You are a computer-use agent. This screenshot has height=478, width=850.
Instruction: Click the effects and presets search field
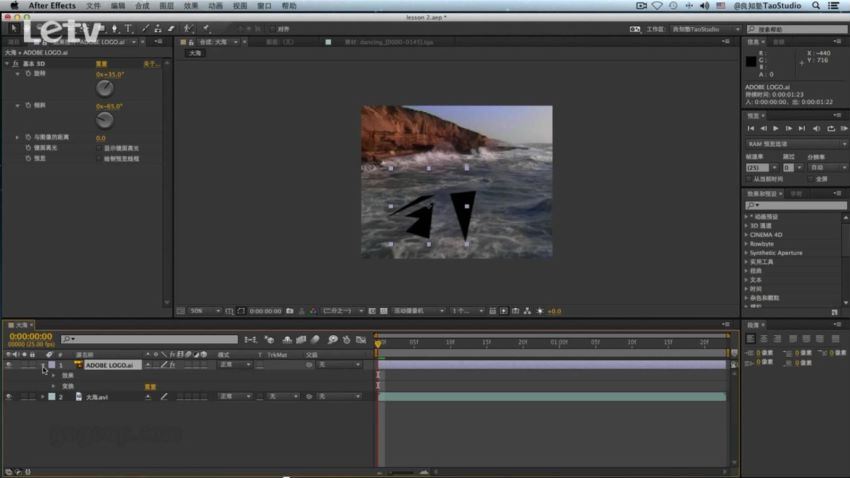[796, 205]
